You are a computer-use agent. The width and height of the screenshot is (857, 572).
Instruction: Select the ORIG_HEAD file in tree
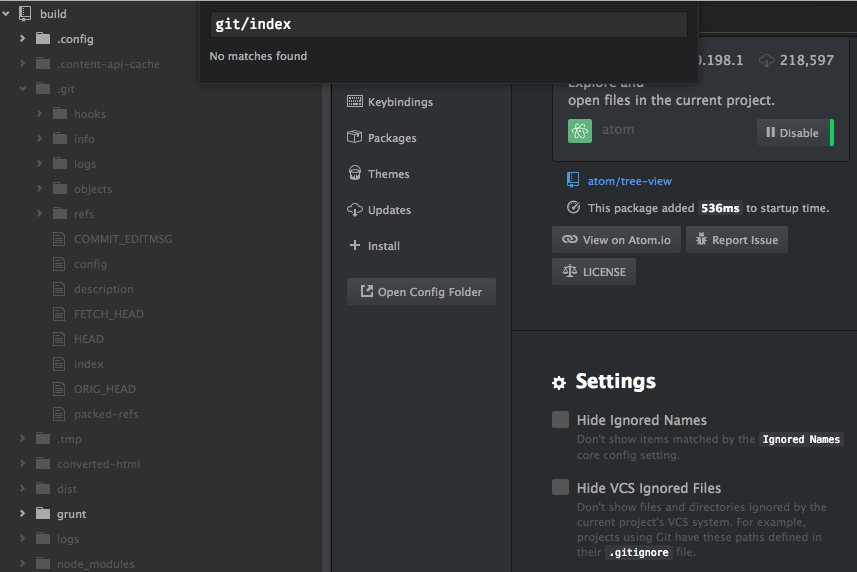pyautogui.click(x=105, y=389)
